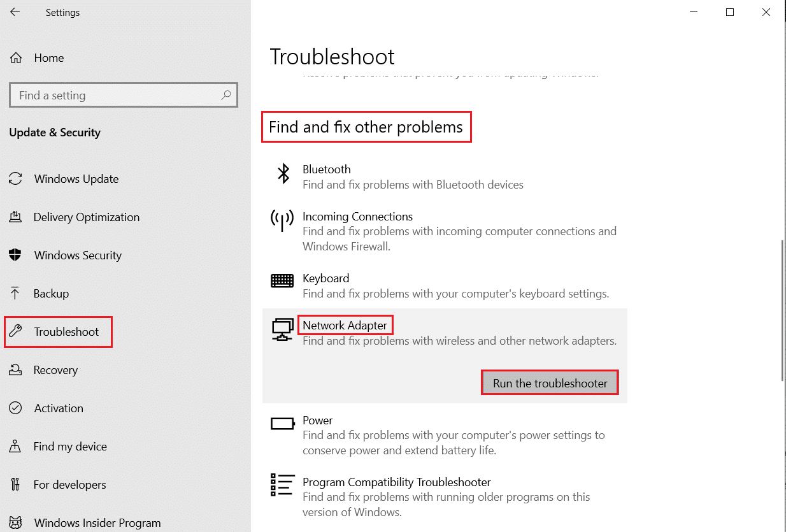786x532 pixels.
Task: Click inside the Find a setting box
Action: pyautogui.click(x=115, y=94)
